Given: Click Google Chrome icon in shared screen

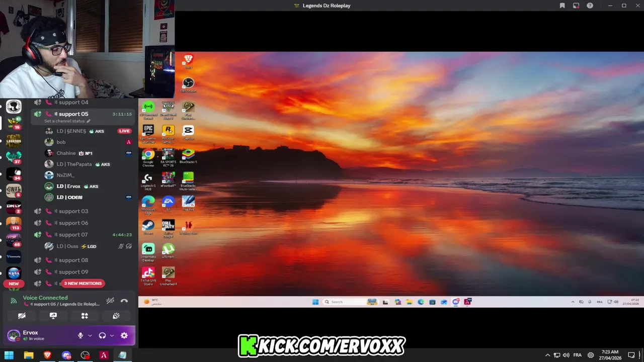Looking at the screenshot, I should 148,157.
